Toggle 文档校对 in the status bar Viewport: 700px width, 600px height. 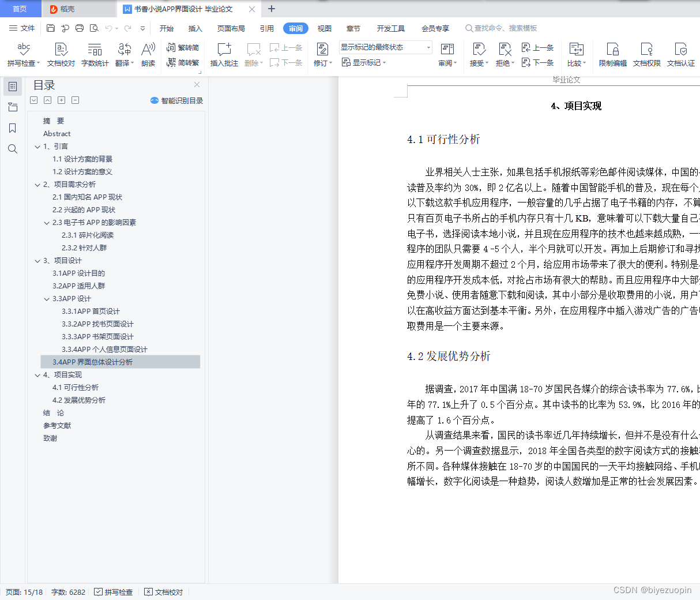[x=163, y=591]
